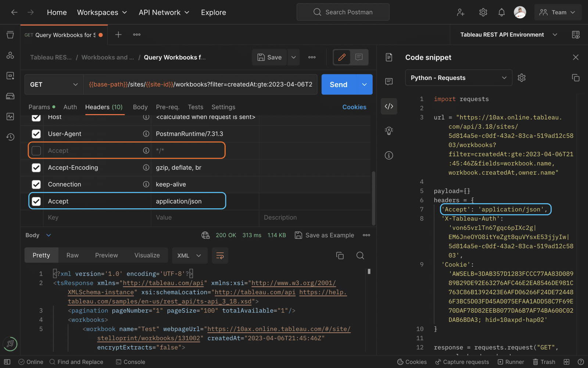Expand the Send options arrow
588x368 pixels.
pos(364,84)
